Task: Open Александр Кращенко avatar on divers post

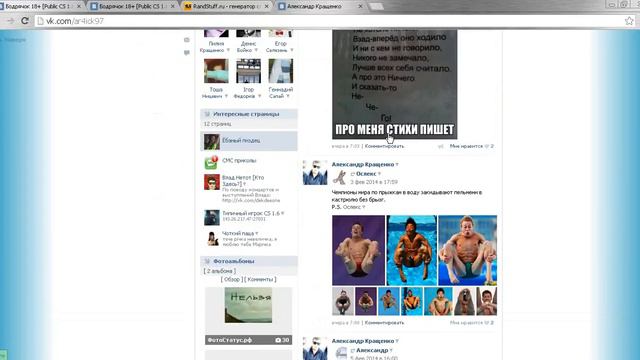Action: (x=315, y=173)
